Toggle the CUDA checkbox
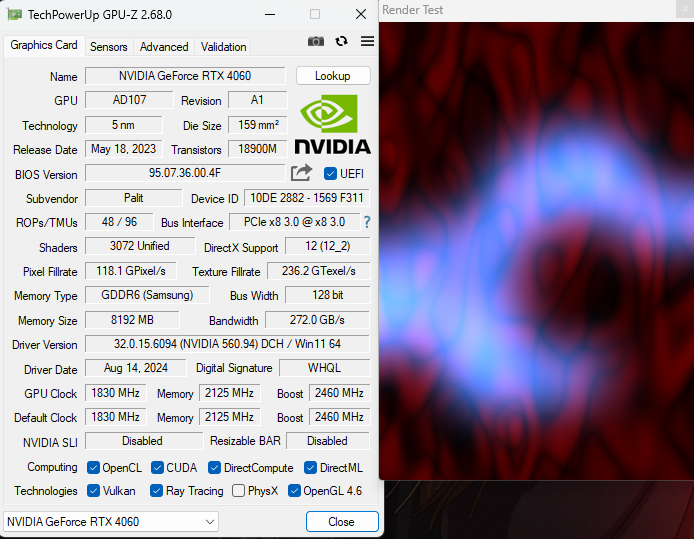The image size is (694, 539). (157, 468)
